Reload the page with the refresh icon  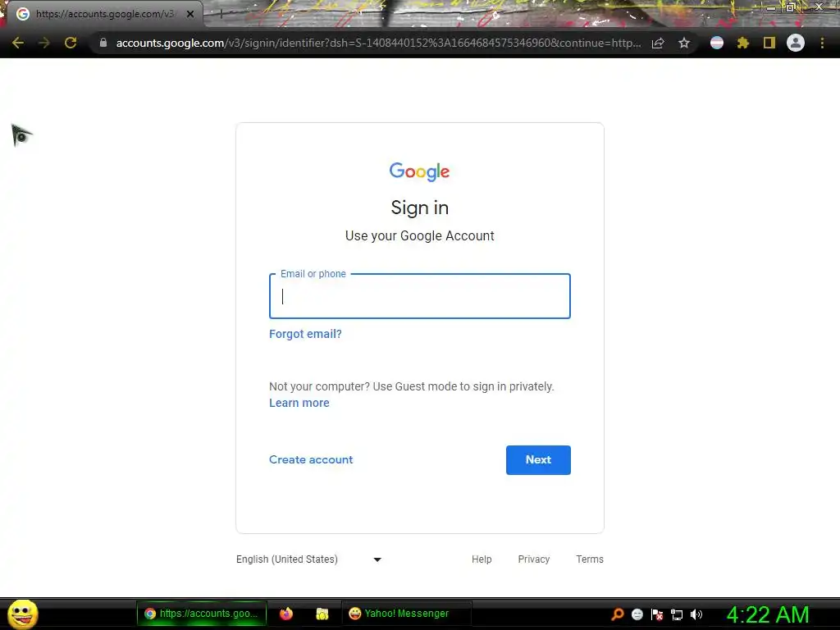pos(71,43)
